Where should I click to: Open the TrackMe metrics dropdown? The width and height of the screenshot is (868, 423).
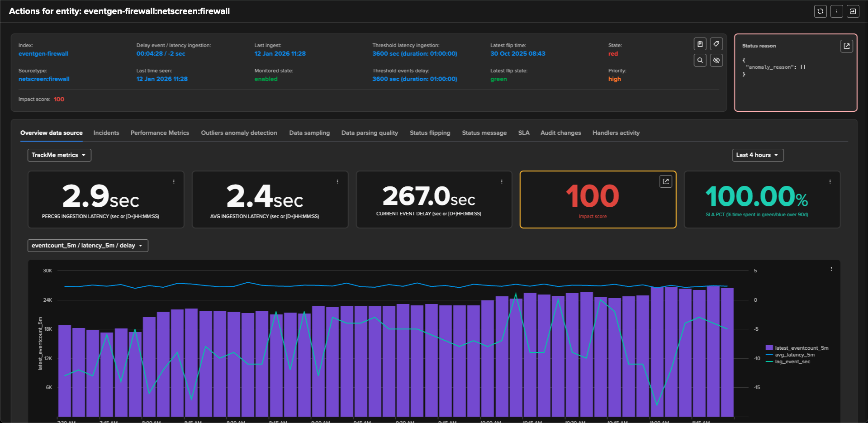[x=59, y=155]
